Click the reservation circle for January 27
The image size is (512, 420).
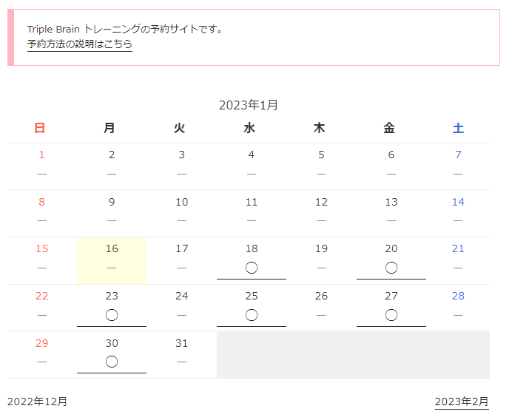click(391, 315)
